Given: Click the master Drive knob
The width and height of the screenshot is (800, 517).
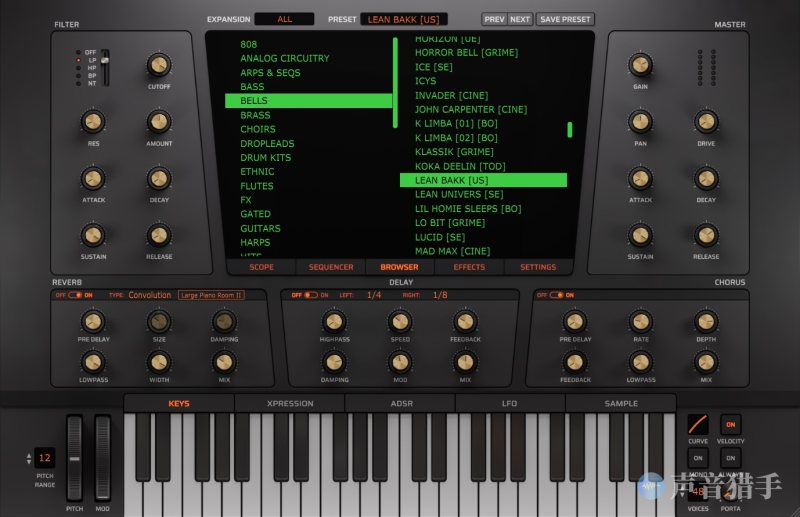Looking at the screenshot, I should click(x=706, y=122).
